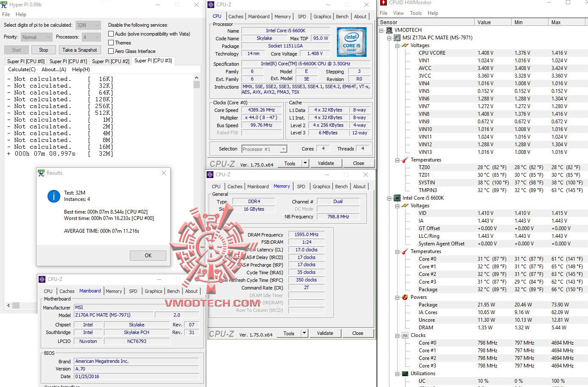Collapse the Utilizations node in HWMonitor
Viewport: 588px width, 387px height.
click(398, 374)
